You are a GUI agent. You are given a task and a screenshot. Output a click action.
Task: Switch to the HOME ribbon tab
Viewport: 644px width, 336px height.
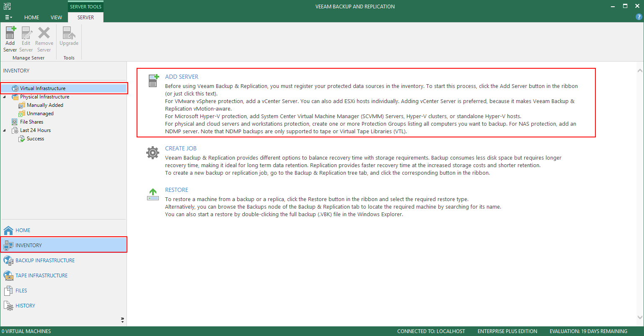pos(32,17)
